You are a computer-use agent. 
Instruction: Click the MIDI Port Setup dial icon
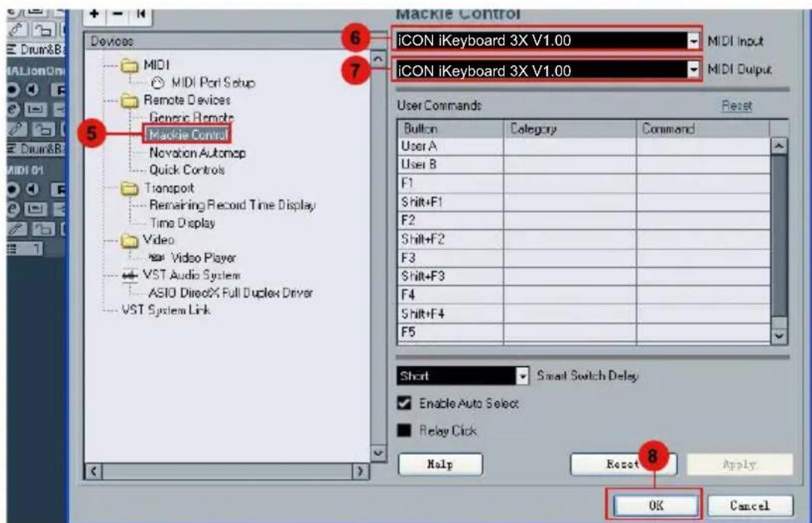158,83
